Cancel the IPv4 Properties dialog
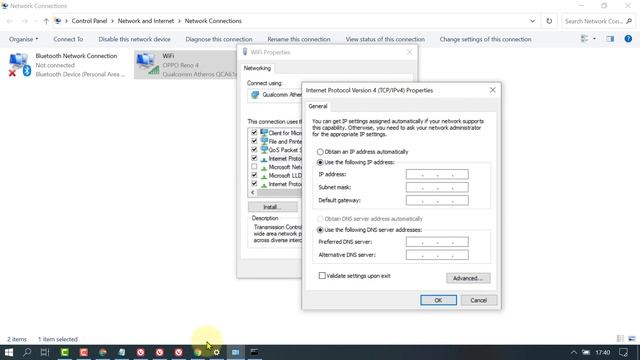 pos(479,300)
